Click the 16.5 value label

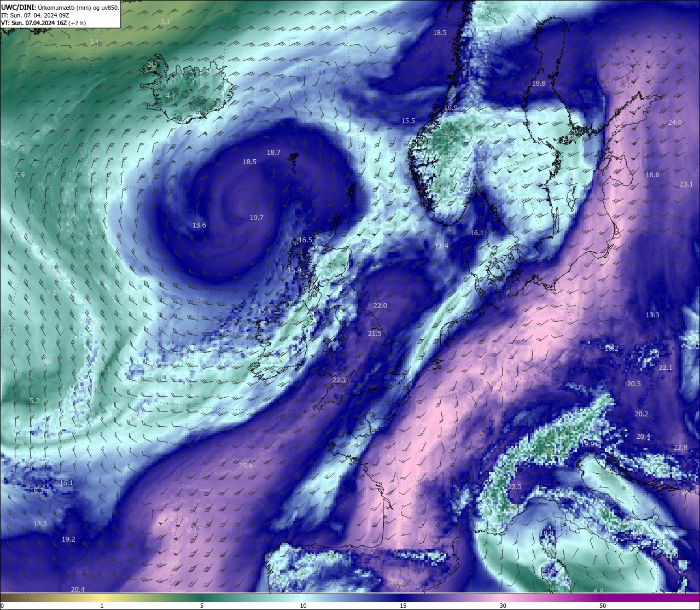tap(305, 240)
